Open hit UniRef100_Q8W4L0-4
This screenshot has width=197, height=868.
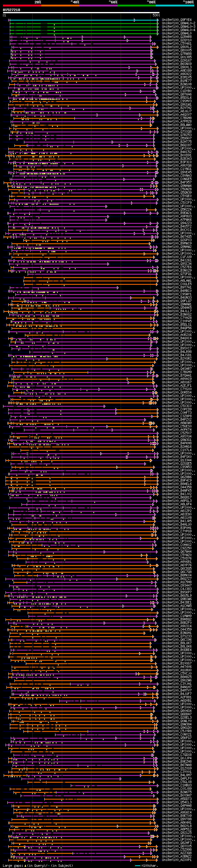click(179, 30)
